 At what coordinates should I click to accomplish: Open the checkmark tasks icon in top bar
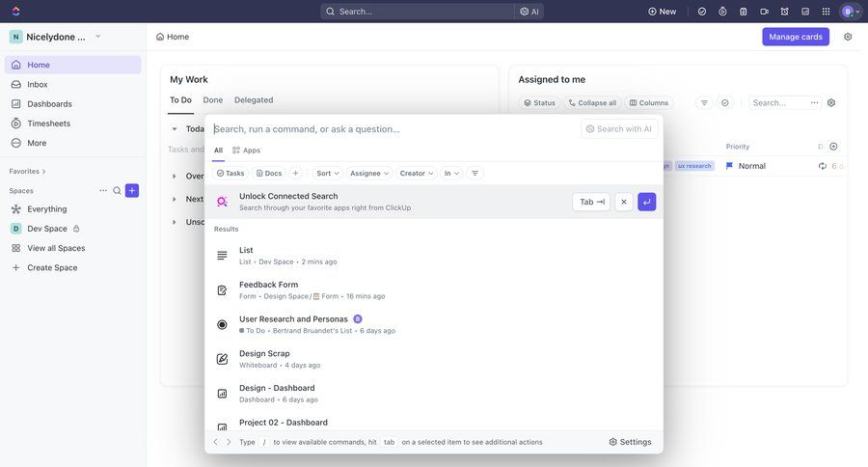[x=702, y=11]
